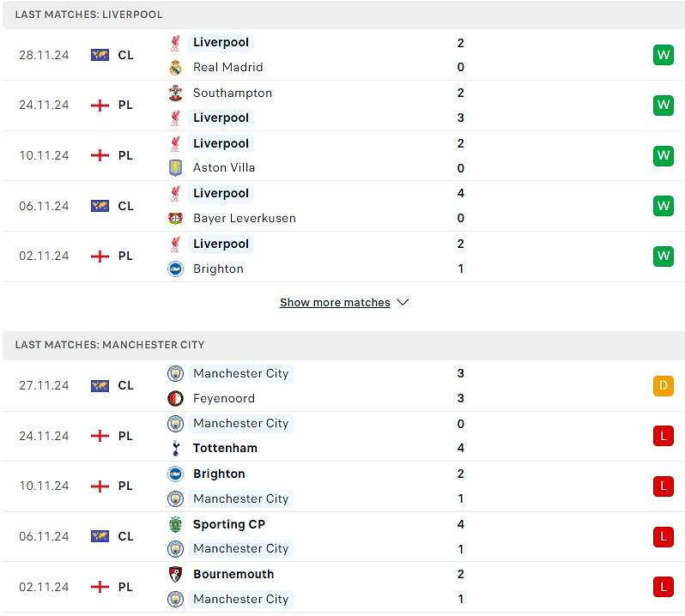Click the Southampton club crest

(x=176, y=93)
